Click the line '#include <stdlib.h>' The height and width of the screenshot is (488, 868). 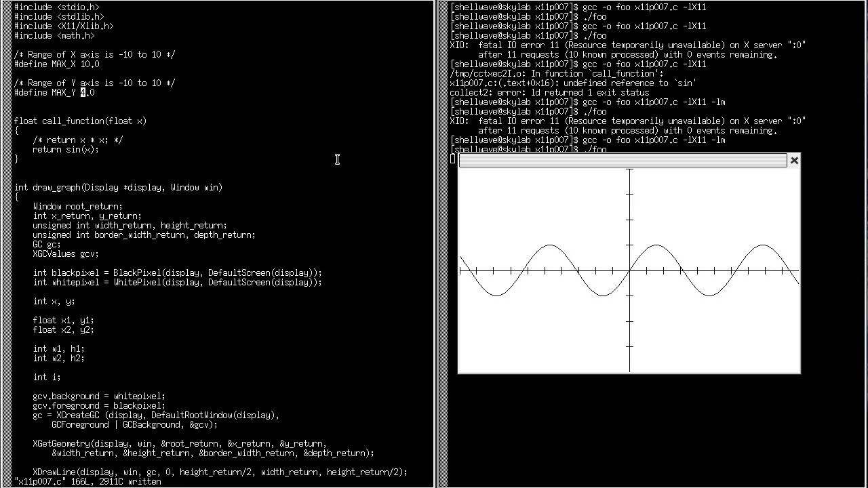pos(59,17)
